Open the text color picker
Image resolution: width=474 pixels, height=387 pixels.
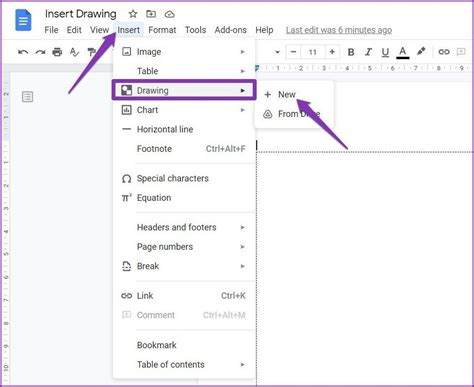point(403,52)
